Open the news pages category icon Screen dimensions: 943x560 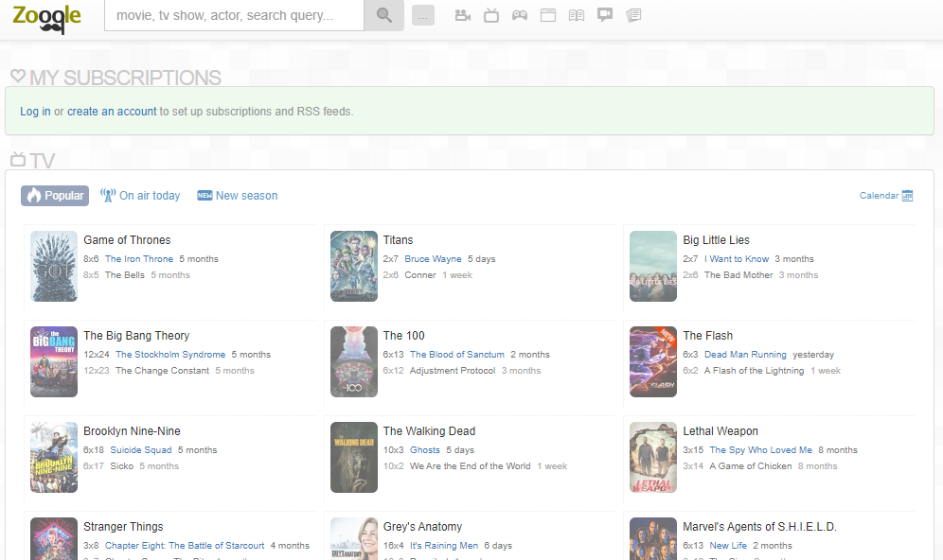click(x=633, y=15)
